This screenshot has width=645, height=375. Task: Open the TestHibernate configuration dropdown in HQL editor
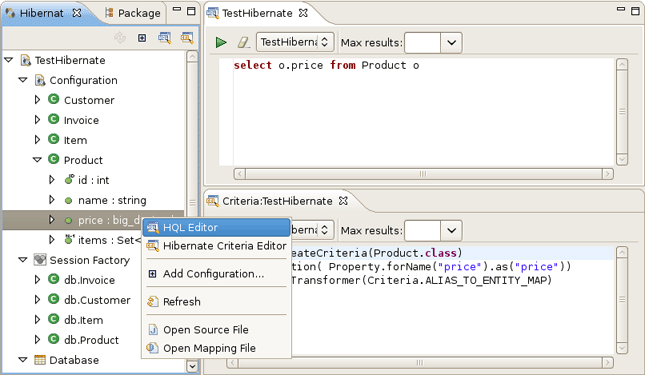click(295, 42)
